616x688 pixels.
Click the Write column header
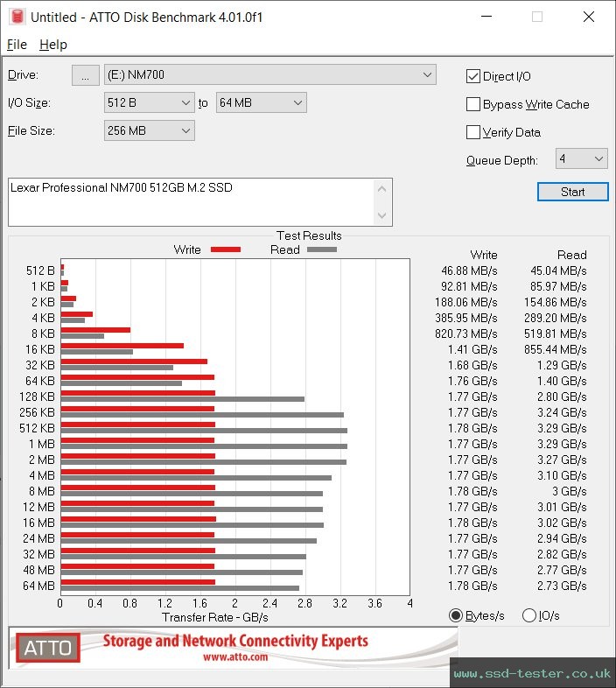484,255
